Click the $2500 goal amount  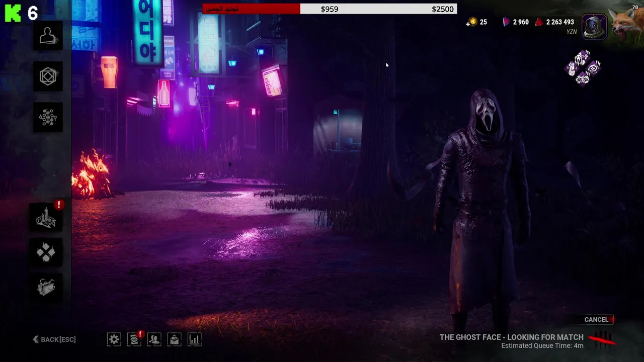click(x=443, y=9)
